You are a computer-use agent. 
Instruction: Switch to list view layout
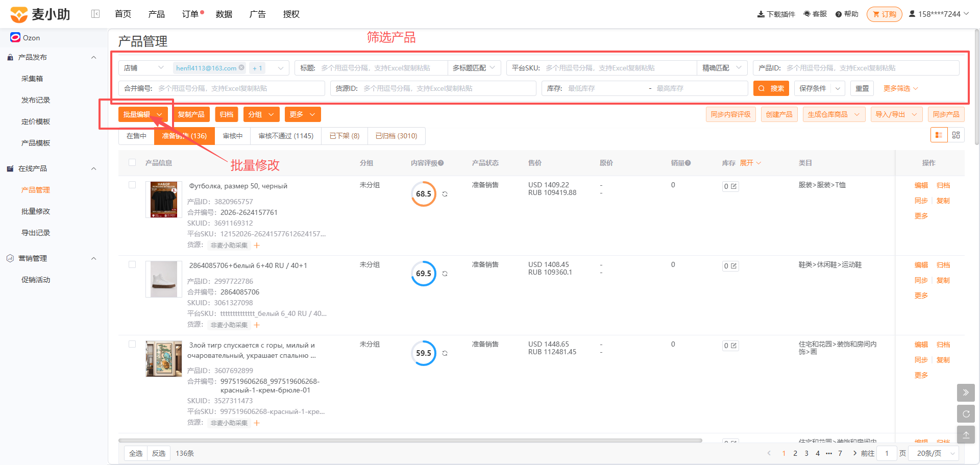point(939,135)
